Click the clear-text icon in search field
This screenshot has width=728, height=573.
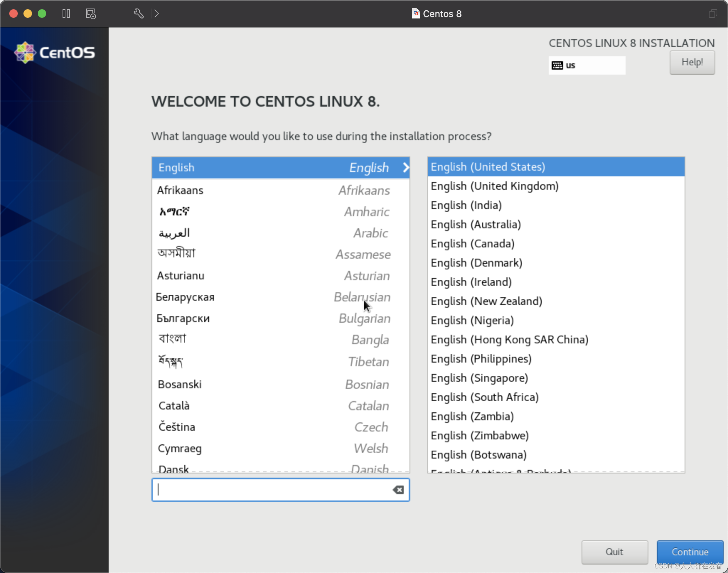tap(398, 490)
